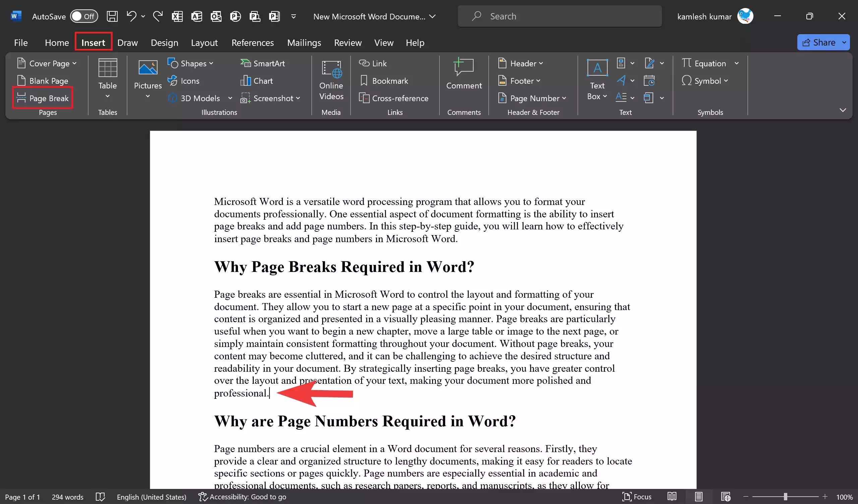Open the Share menu
This screenshot has height=504, width=858.
(x=823, y=42)
